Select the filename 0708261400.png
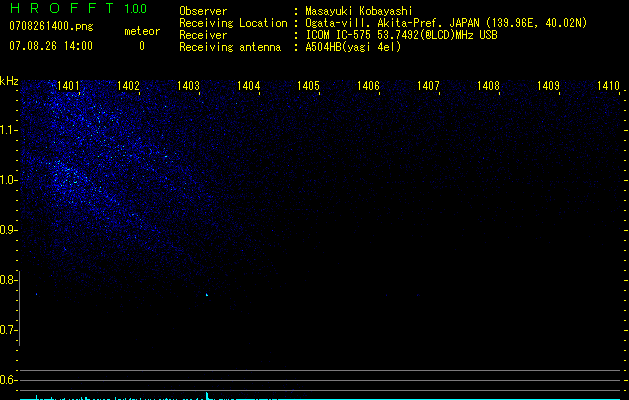This screenshot has height=400, width=629. pos(51,26)
